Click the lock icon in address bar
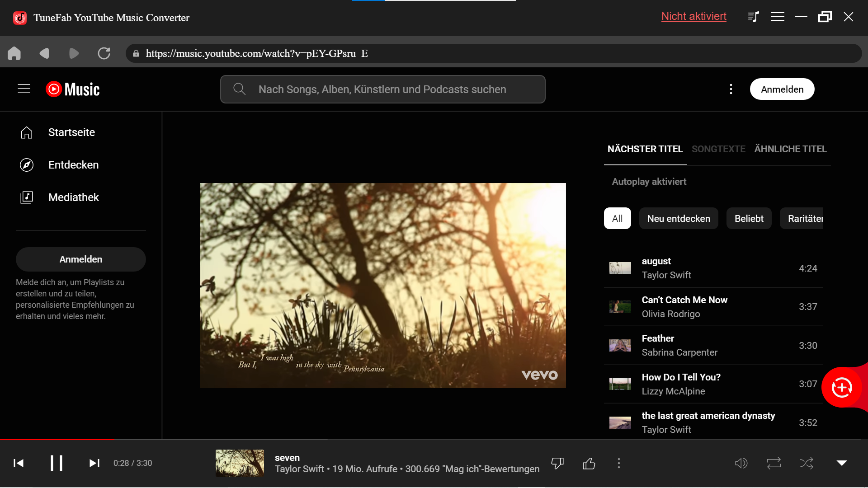 (136, 53)
